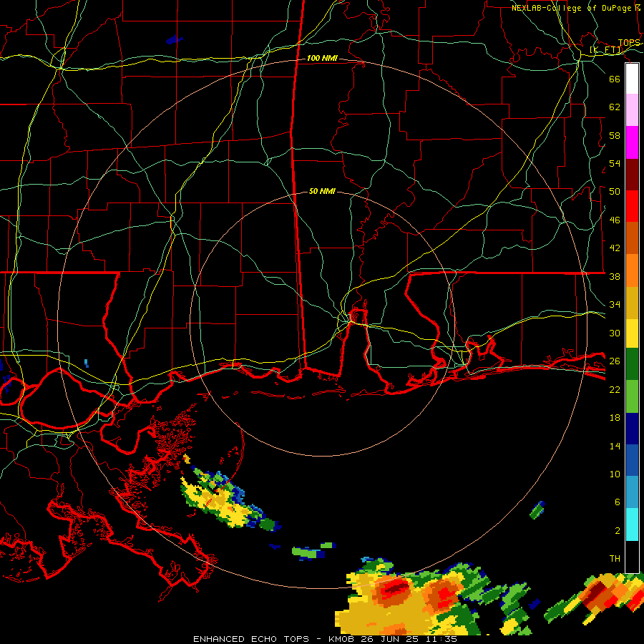Image resolution: width=644 pixels, height=644 pixels.
Task: Click the bright red legend swatch
Action: coord(632,206)
